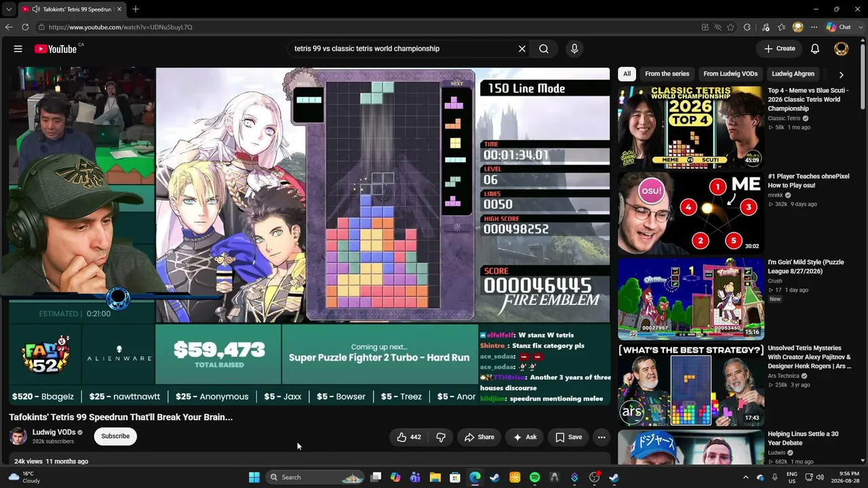
Task: Open the Puzzle League video thumbnail
Action: [690, 299]
